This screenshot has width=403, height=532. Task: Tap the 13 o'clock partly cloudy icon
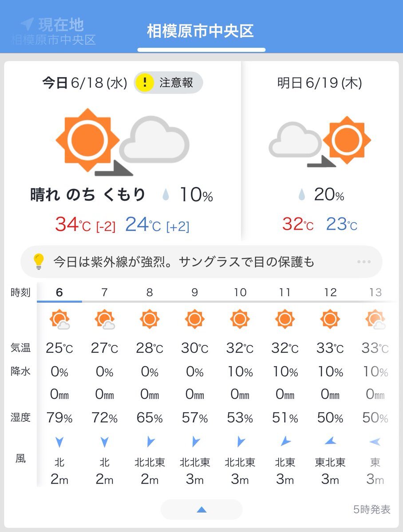[x=375, y=319]
